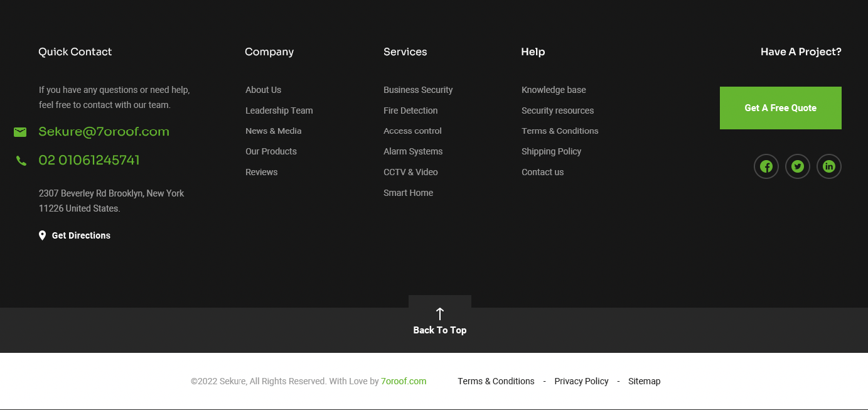Open the Business Security service link

[x=417, y=90]
